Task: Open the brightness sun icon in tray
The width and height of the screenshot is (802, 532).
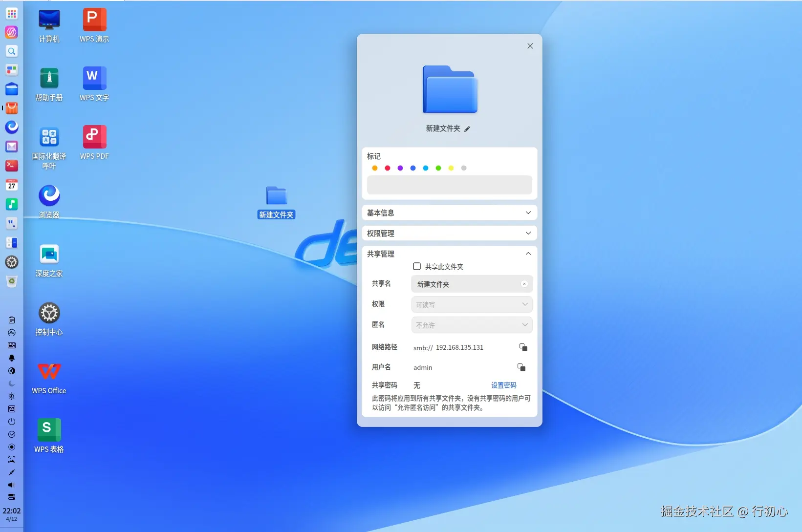Action: tap(12, 396)
